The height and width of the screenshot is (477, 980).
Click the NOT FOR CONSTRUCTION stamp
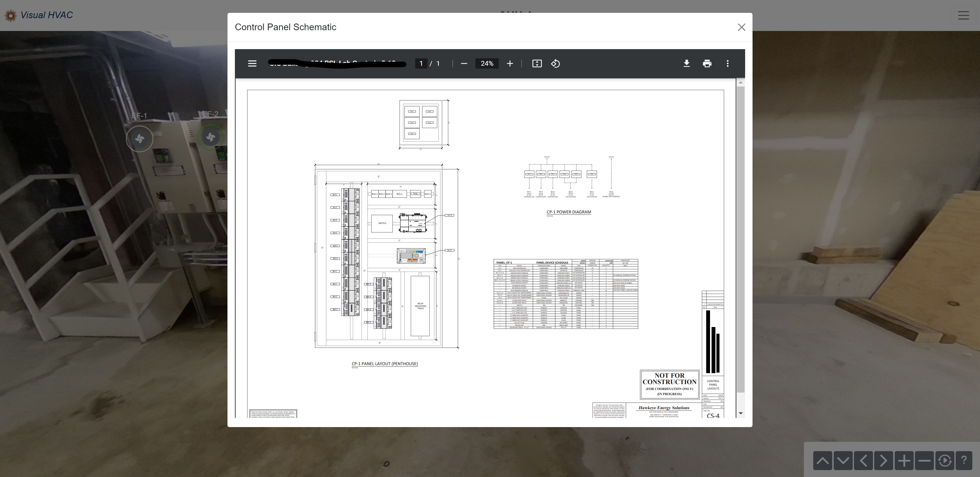click(670, 384)
